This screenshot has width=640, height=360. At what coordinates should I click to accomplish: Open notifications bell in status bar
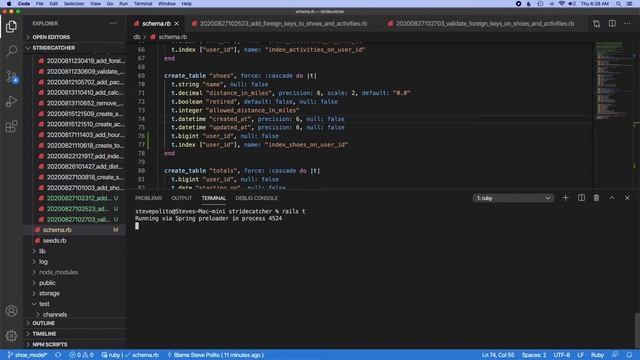[x=629, y=355]
